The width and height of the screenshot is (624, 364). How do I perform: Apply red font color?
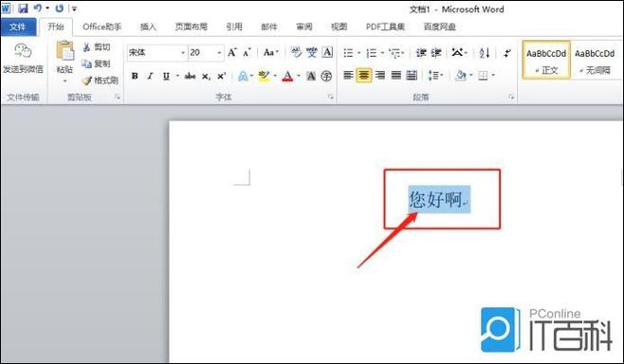287,76
